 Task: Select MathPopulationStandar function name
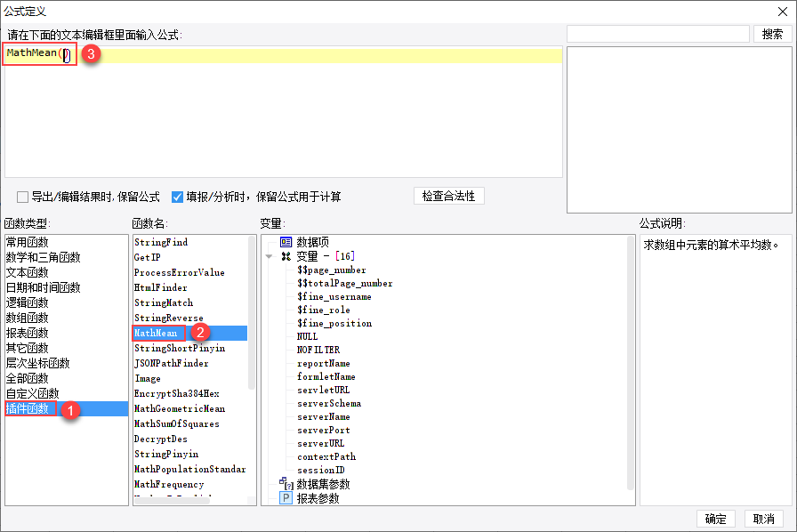click(x=190, y=469)
